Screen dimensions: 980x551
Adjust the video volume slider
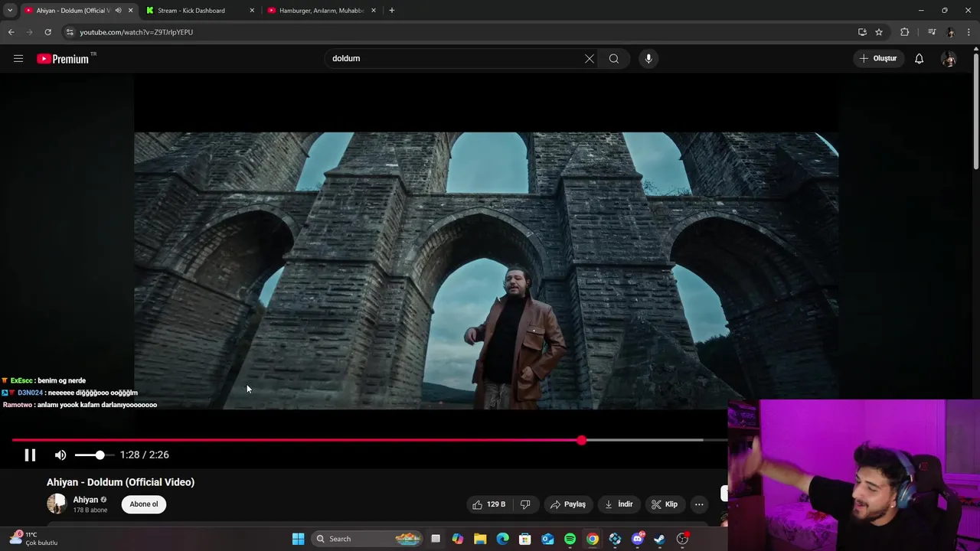click(x=94, y=455)
